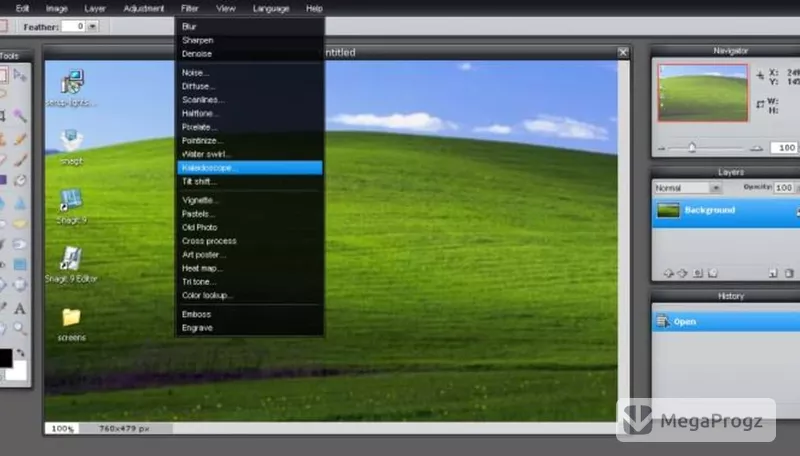
Task: Choose Emboss filter entry
Action: pos(250,315)
